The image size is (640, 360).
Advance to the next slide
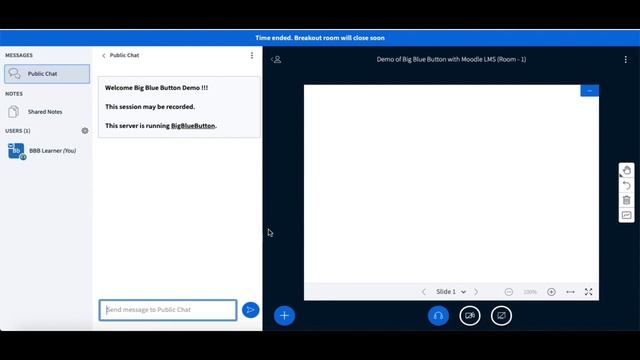(476, 292)
